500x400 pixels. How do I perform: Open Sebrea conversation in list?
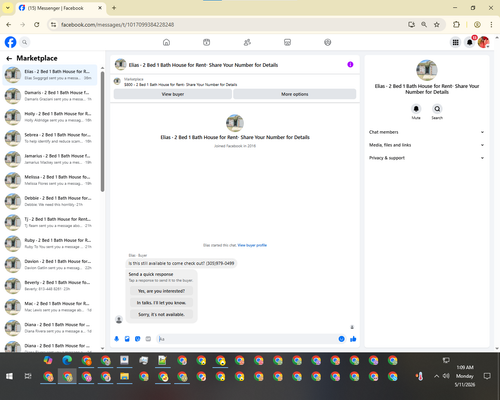(50, 138)
